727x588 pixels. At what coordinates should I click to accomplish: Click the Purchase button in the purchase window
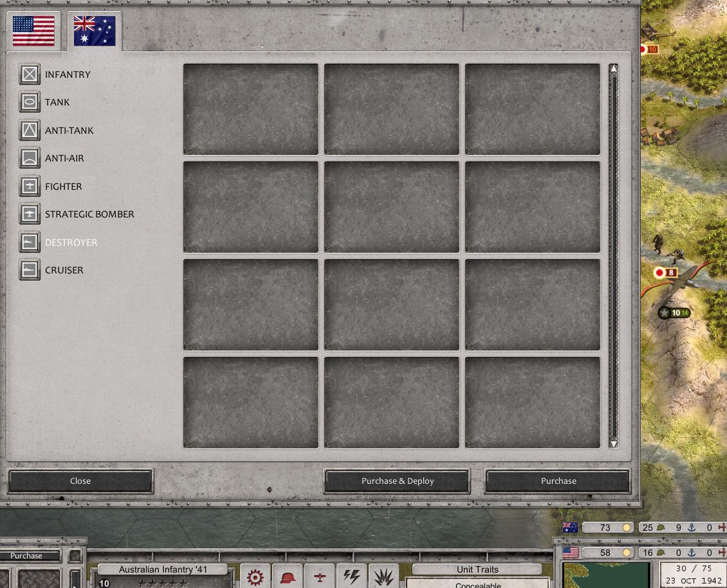coord(558,481)
